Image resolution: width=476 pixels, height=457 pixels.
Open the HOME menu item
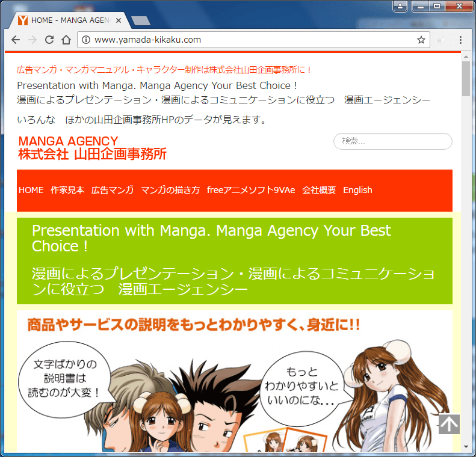pos(31,190)
